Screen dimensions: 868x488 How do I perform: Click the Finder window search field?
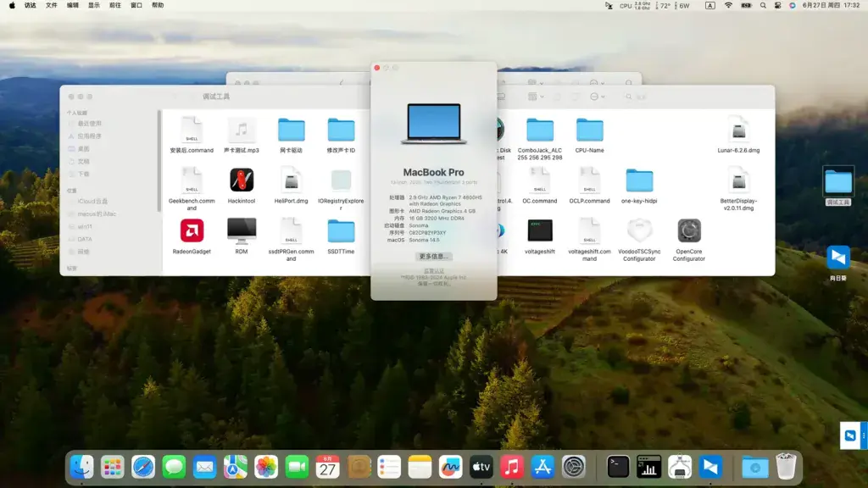tap(637, 97)
